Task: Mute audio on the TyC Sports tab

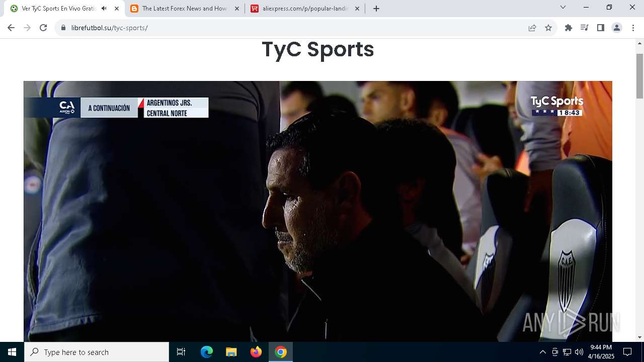Action: tap(104, 9)
